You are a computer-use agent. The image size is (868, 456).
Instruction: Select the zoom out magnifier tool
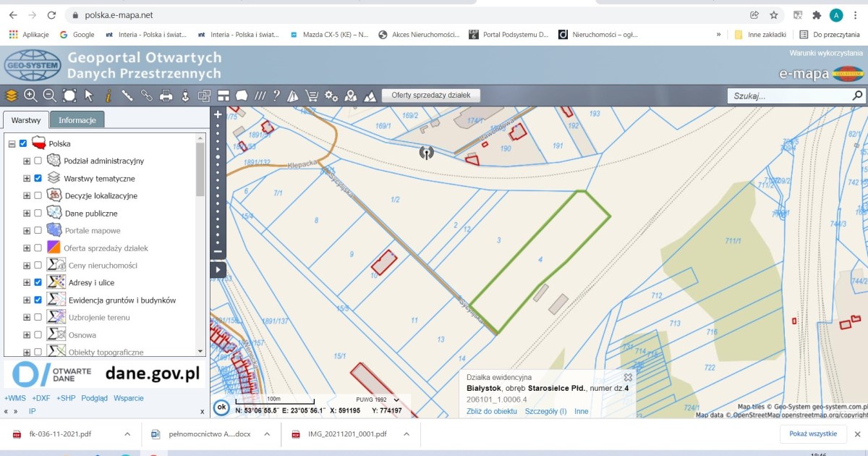click(x=50, y=96)
